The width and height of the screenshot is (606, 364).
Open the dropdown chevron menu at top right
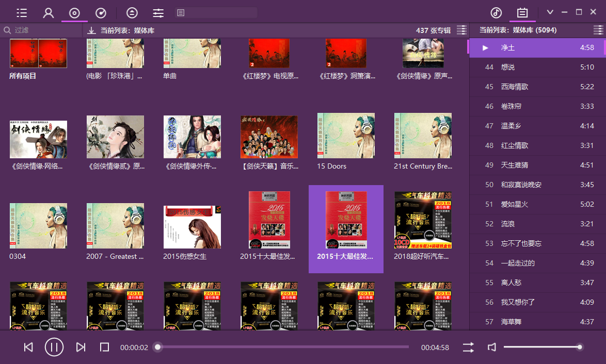[x=550, y=12]
